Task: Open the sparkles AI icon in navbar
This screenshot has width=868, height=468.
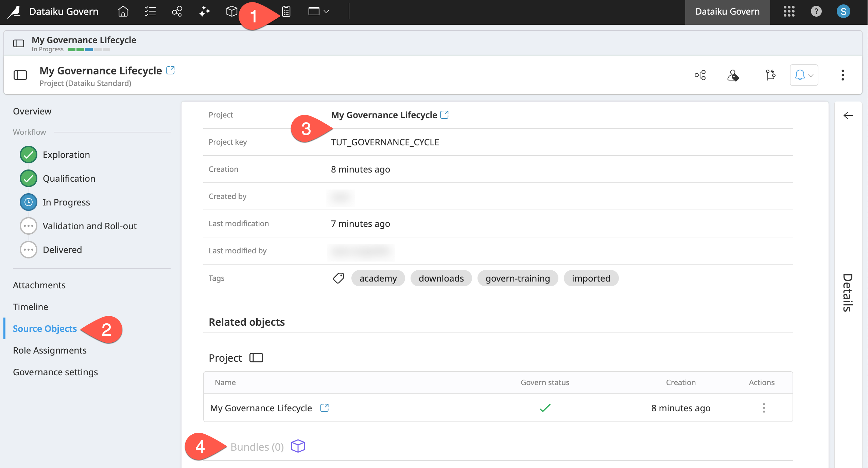Action: 205,12
